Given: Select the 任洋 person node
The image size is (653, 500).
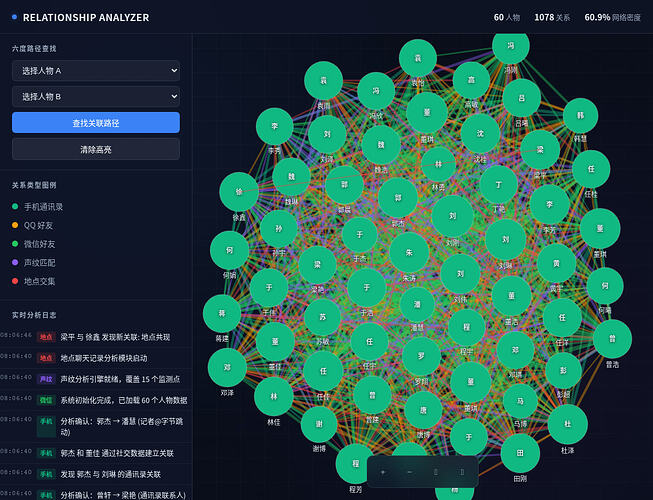Looking at the screenshot, I should click(562, 318).
